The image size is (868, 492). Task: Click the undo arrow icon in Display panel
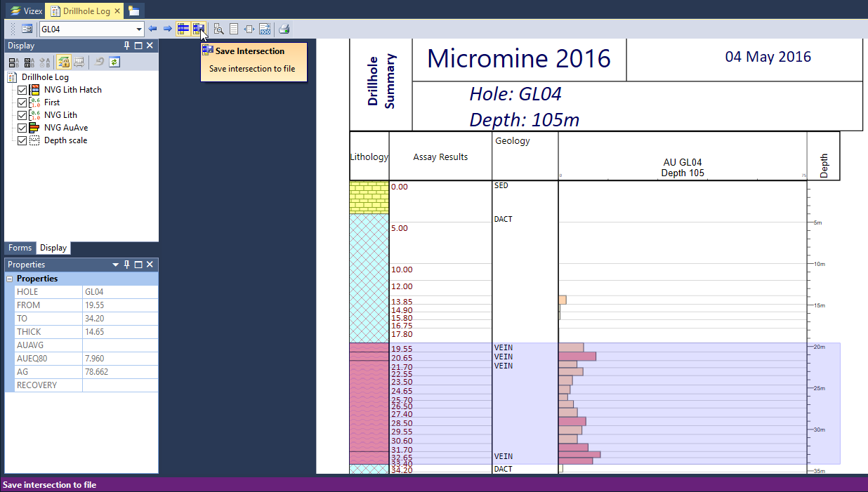point(100,62)
